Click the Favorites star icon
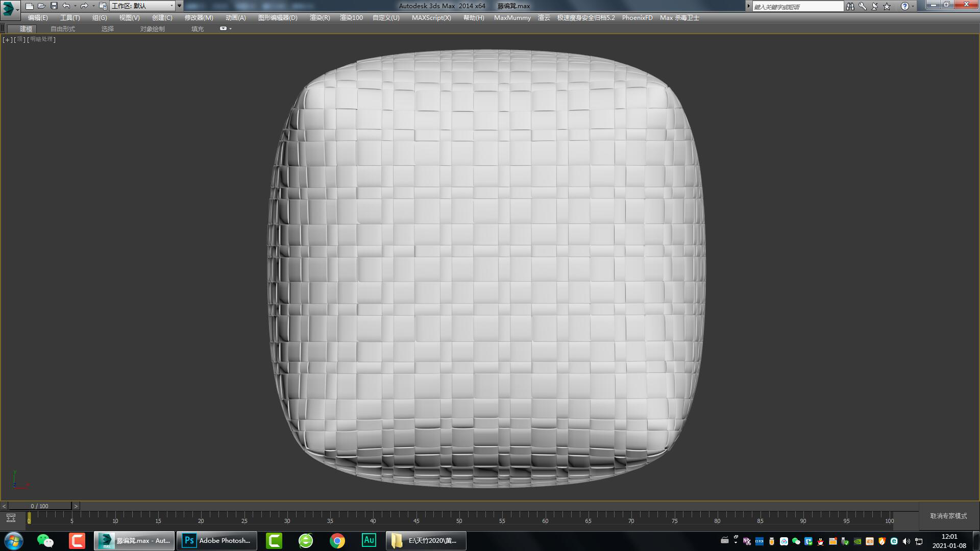 (x=887, y=6)
